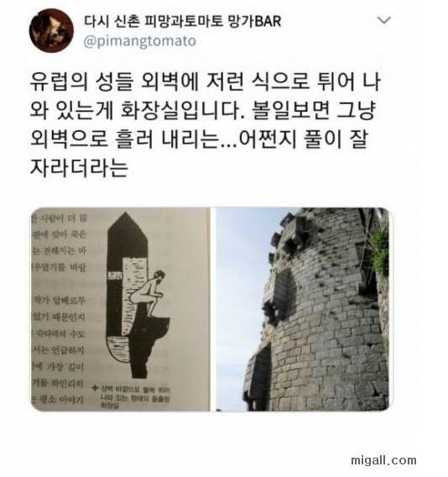Viewport: 448px width, 477px height.
Task: Click the squatting figure in the drawing
Action: tap(150, 292)
